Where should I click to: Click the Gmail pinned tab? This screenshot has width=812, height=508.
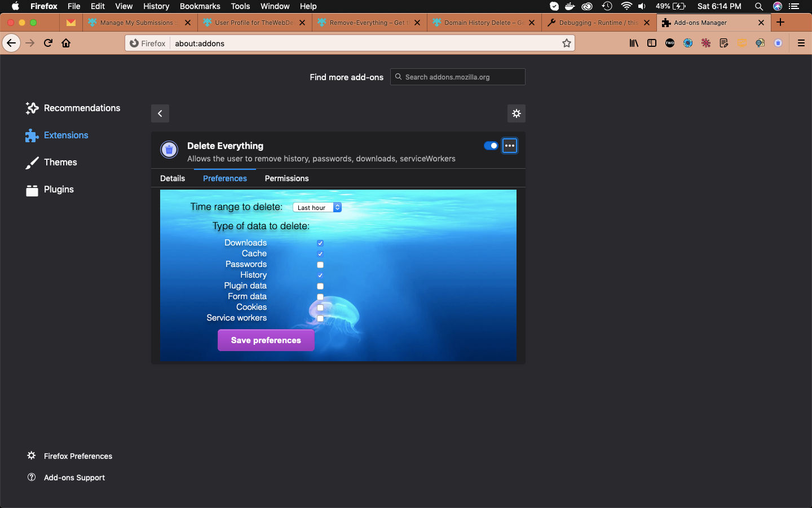[70, 23]
